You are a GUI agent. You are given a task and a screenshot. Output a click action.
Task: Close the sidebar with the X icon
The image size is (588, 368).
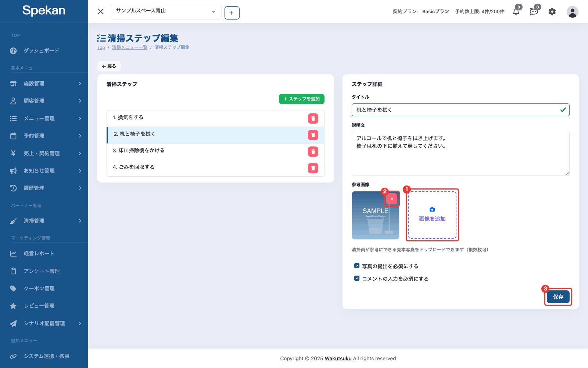(x=101, y=11)
